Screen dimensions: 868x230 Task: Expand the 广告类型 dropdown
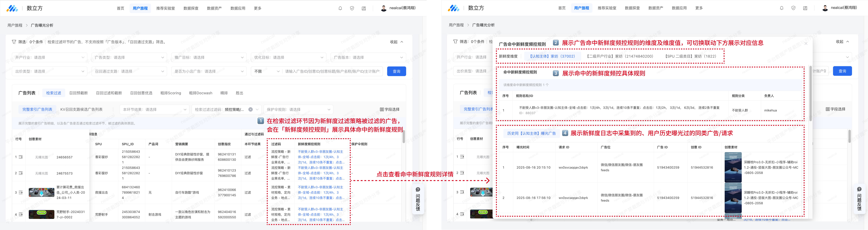click(129, 57)
